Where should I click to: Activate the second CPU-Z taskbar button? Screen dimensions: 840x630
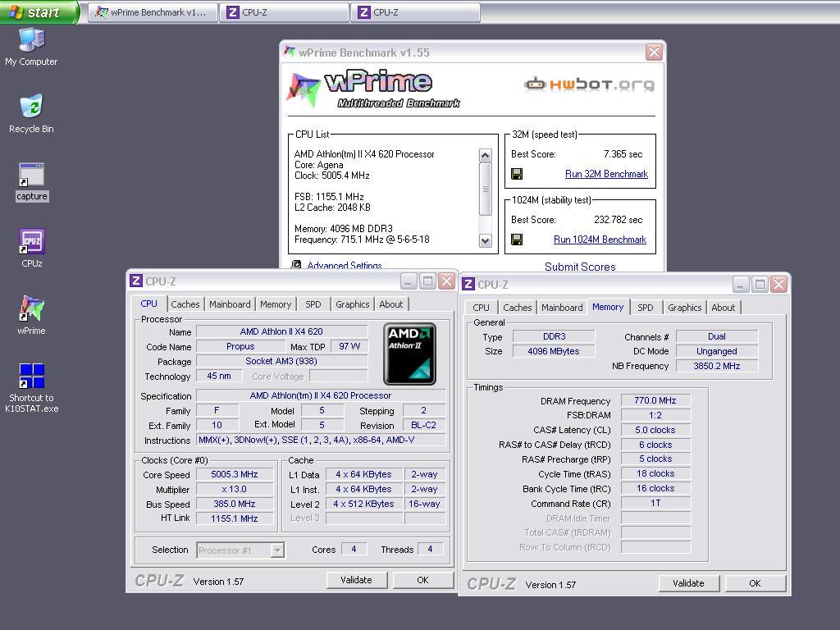pos(415,12)
